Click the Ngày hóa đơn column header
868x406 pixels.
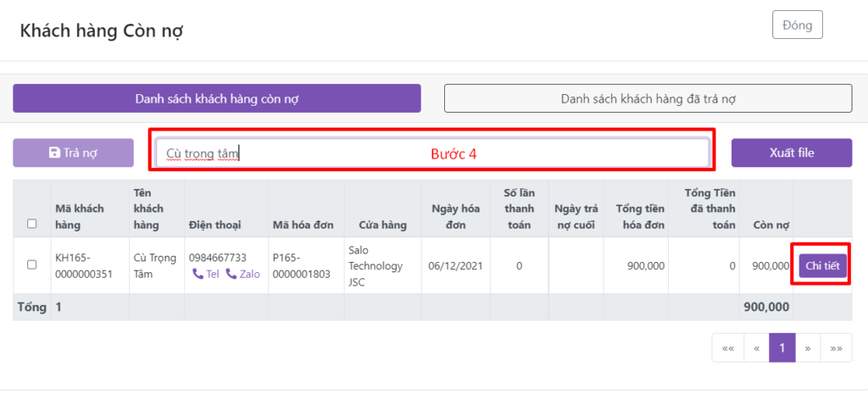click(x=455, y=217)
